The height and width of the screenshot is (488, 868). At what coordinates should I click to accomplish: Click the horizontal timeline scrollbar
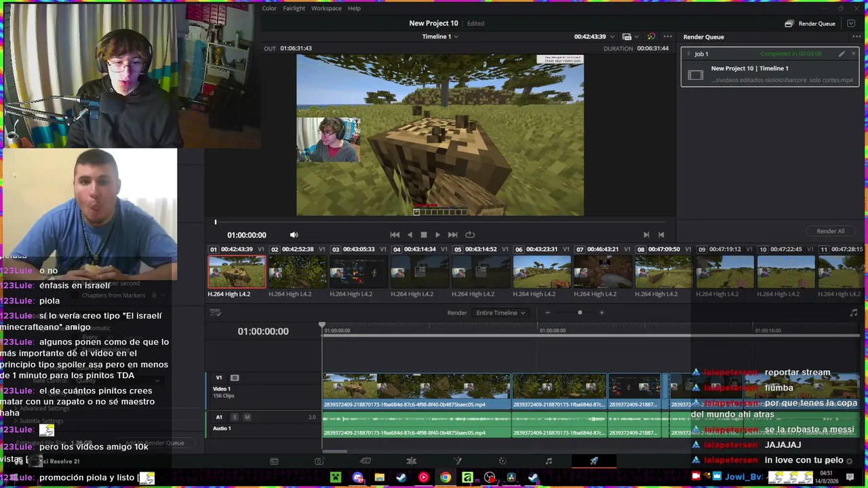coord(335,451)
